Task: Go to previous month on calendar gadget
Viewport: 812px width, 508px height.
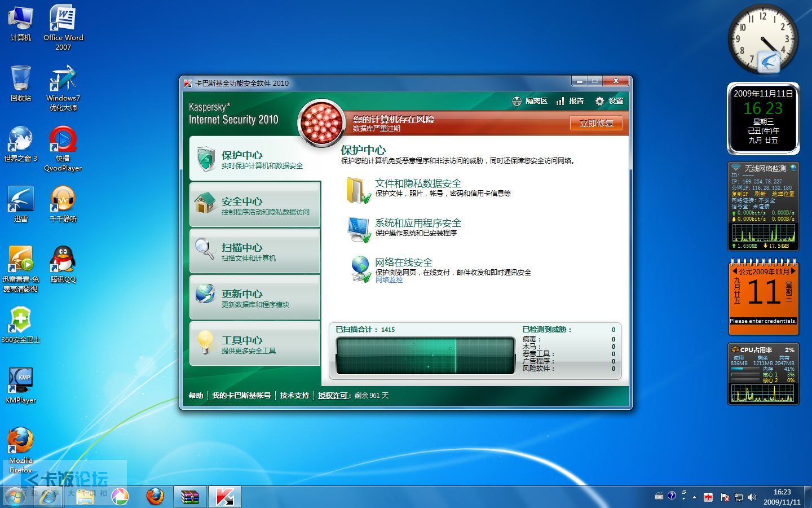Action: tap(735, 271)
